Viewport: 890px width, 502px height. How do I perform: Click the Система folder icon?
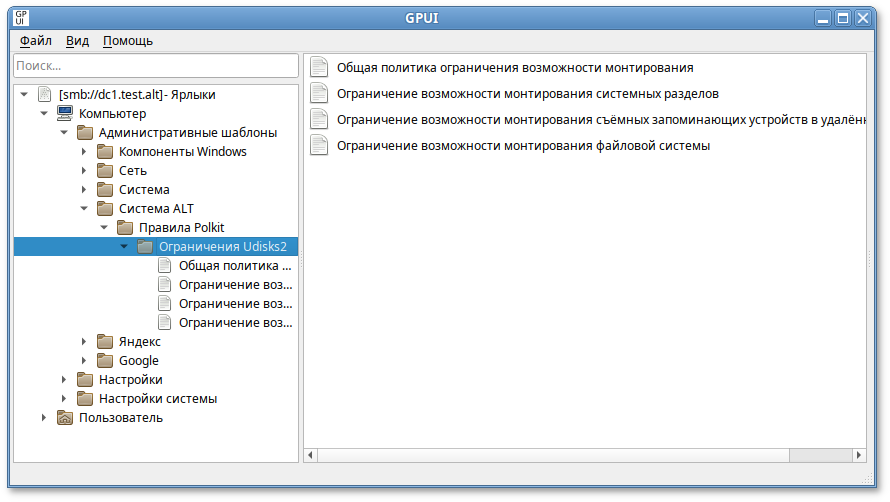click(x=104, y=190)
